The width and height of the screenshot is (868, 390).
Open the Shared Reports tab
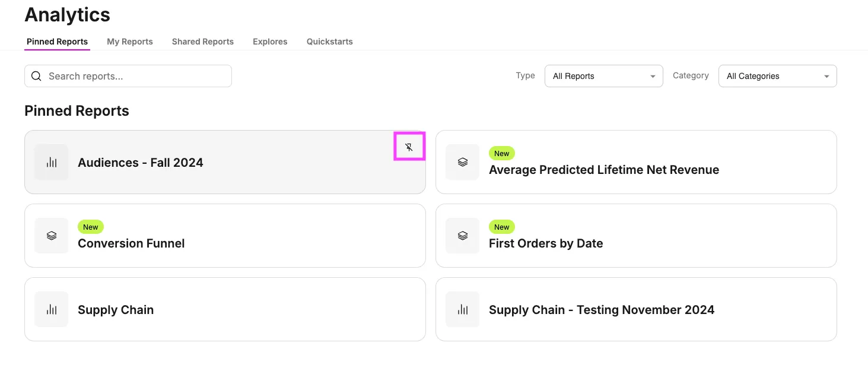(x=203, y=42)
